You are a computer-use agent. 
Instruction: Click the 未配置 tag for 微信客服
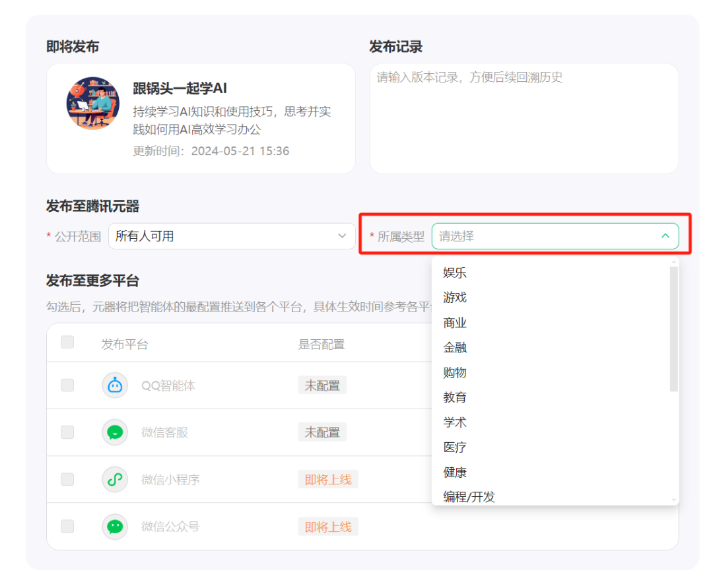tap(322, 432)
